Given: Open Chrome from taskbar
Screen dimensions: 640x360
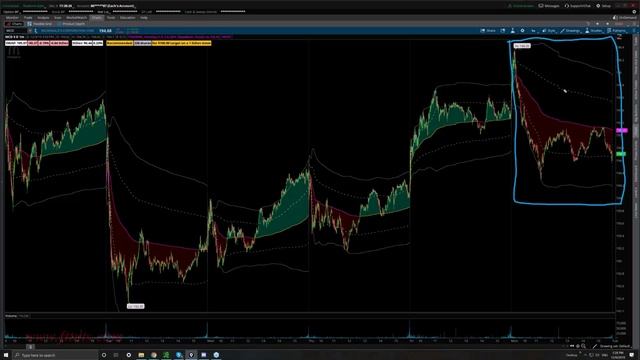Looking at the screenshot, I should (x=153, y=355).
